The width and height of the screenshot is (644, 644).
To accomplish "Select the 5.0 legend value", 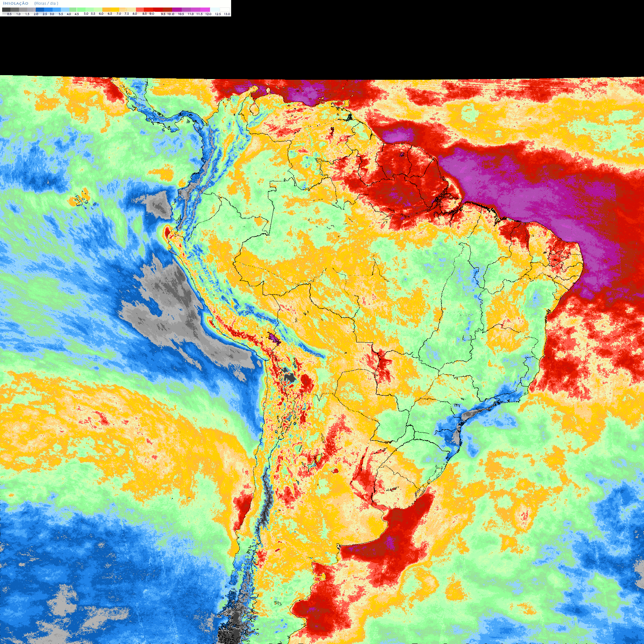I will coord(86,14).
